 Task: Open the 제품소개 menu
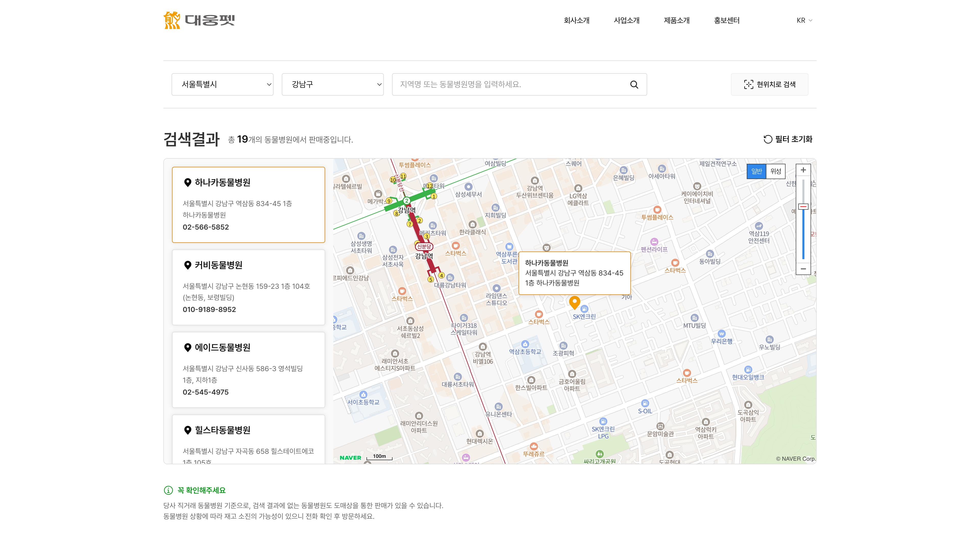pyautogui.click(x=676, y=20)
